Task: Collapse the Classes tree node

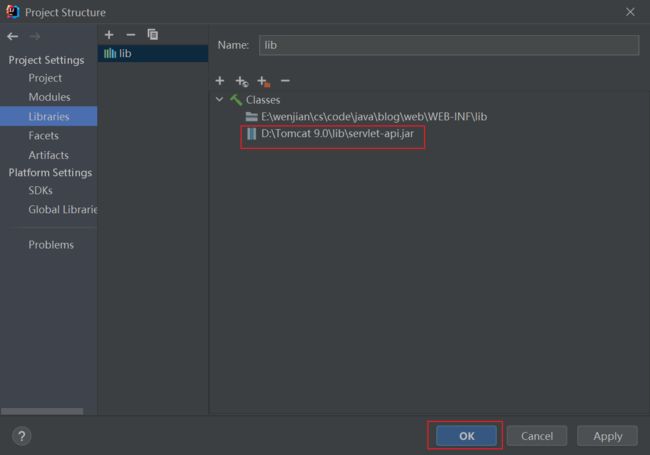Action: (219, 99)
